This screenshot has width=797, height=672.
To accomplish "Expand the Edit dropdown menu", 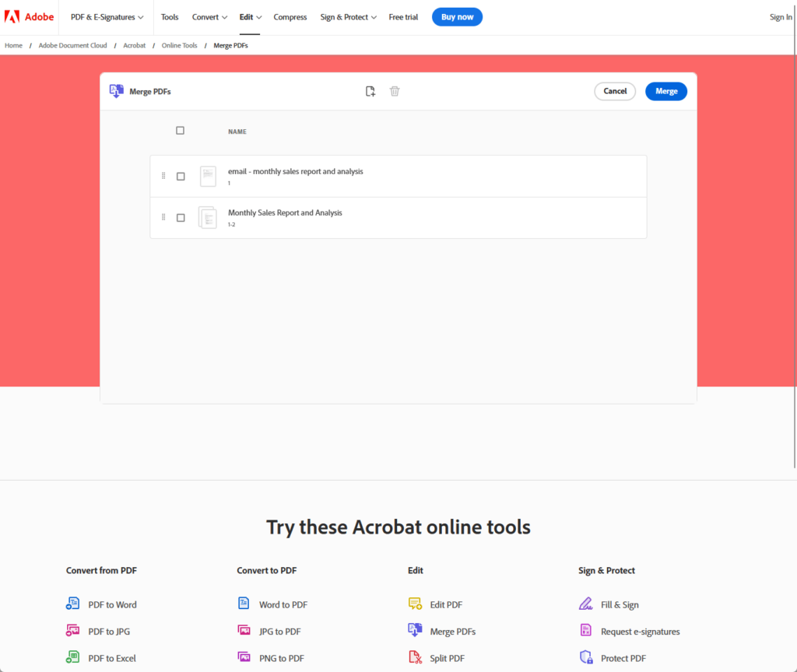I will [x=250, y=17].
